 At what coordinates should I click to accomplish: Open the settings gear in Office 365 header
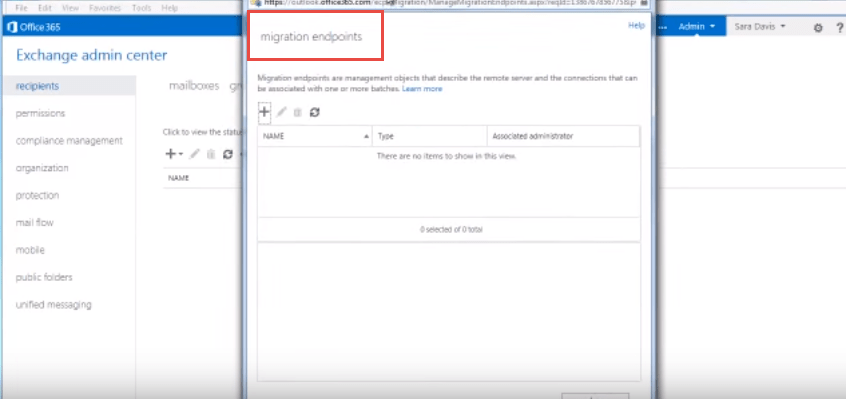tap(818, 27)
